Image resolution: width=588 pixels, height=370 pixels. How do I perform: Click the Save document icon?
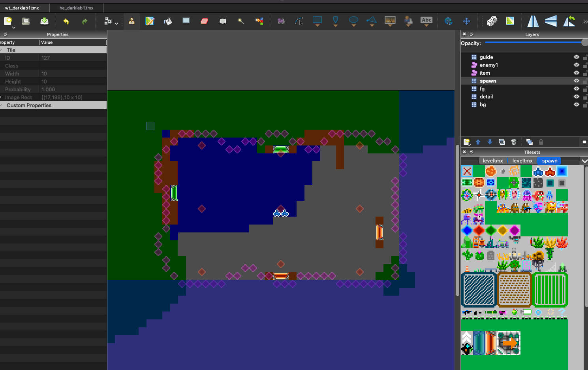(44, 21)
